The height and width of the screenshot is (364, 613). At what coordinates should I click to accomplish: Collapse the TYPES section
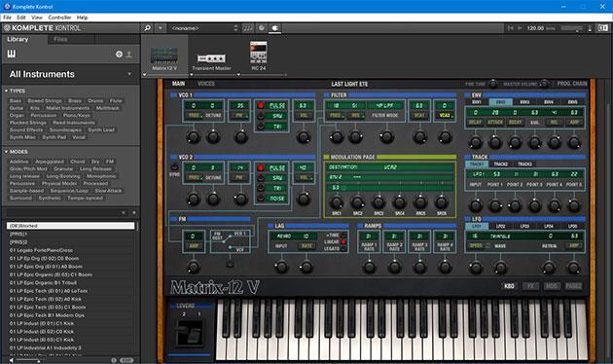[7, 91]
